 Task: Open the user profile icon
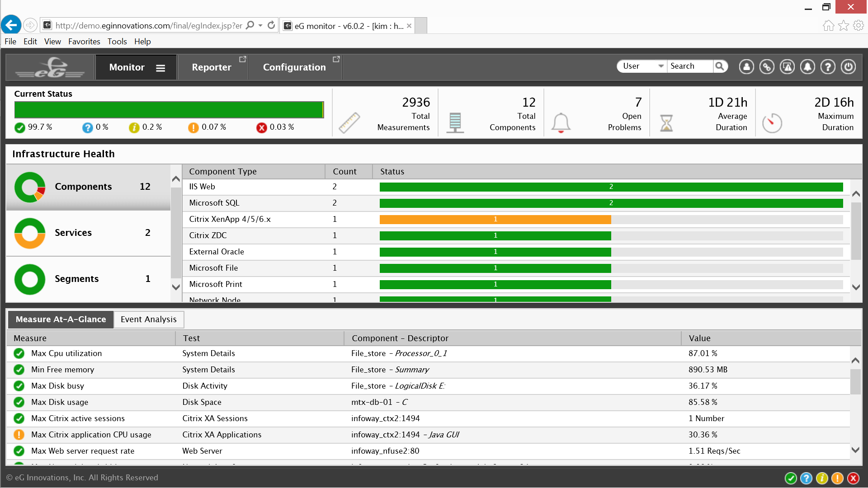pyautogui.click(x=746, y=67)
